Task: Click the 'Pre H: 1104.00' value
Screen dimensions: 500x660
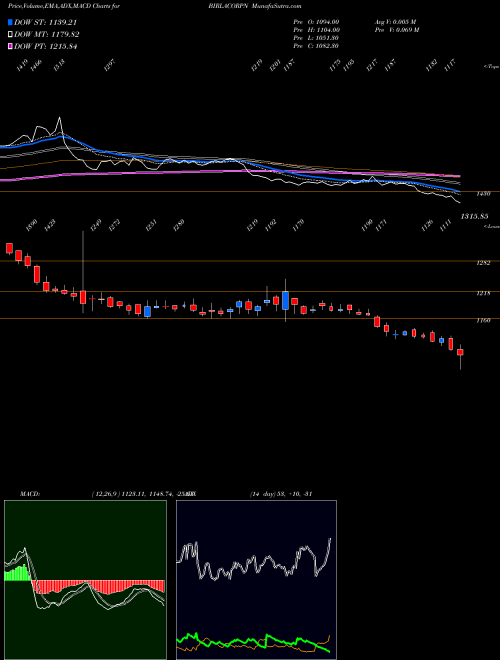Action: 317,30
